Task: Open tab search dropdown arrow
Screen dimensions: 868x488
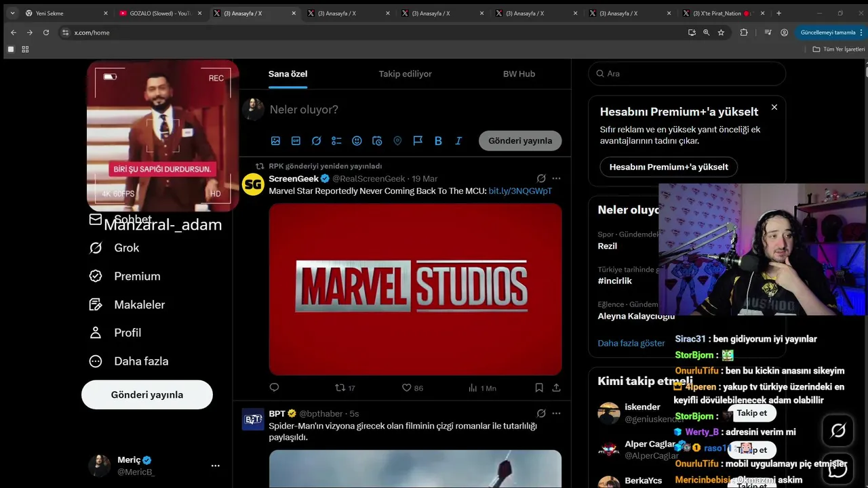Action: [12, 13]
